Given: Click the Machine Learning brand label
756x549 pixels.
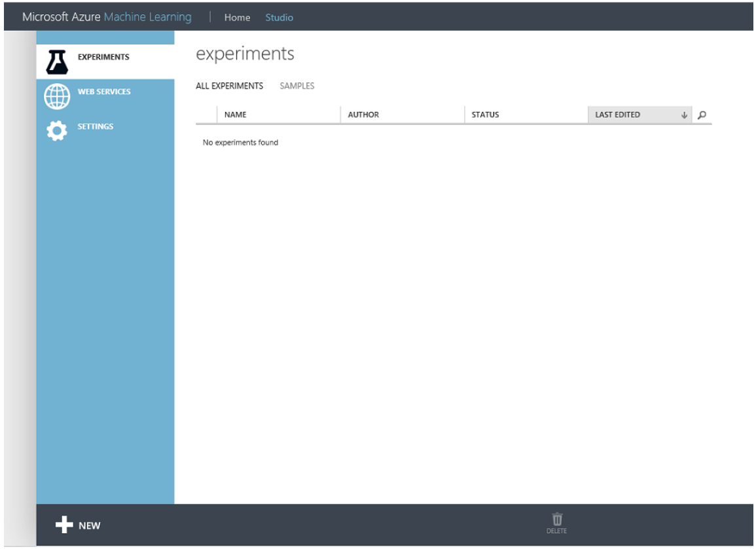Looking at the screenshot, I should (147, 16).
